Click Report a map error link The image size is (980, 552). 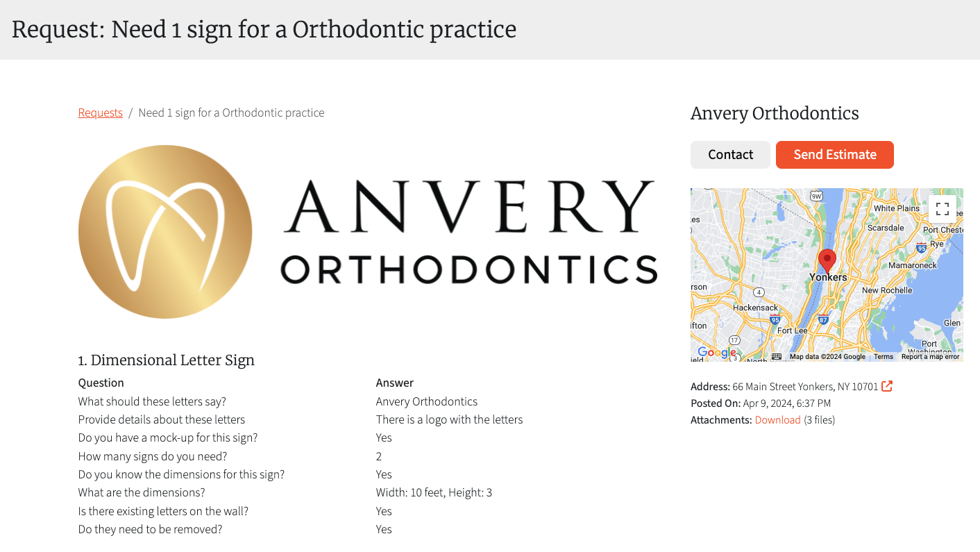click(930, 357)
